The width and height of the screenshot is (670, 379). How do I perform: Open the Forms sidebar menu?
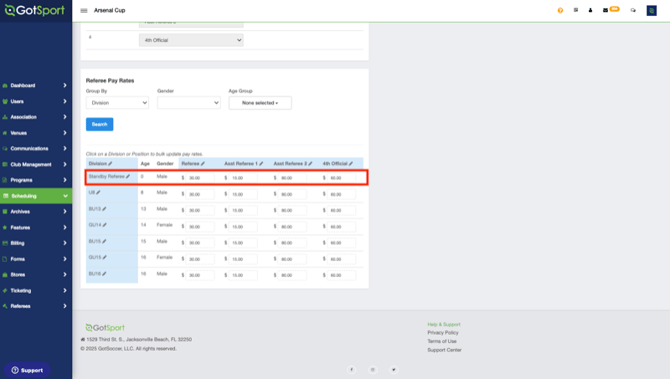click(36, 259)
